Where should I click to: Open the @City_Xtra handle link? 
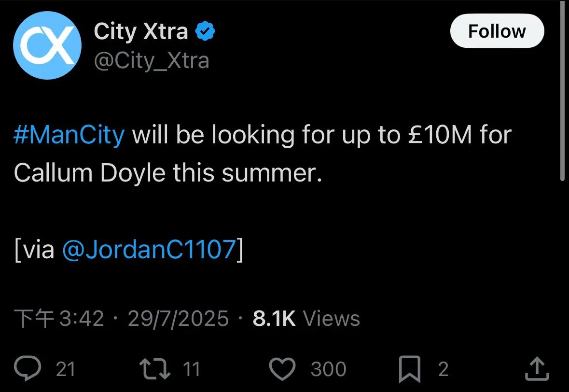(x=152, y=61)
